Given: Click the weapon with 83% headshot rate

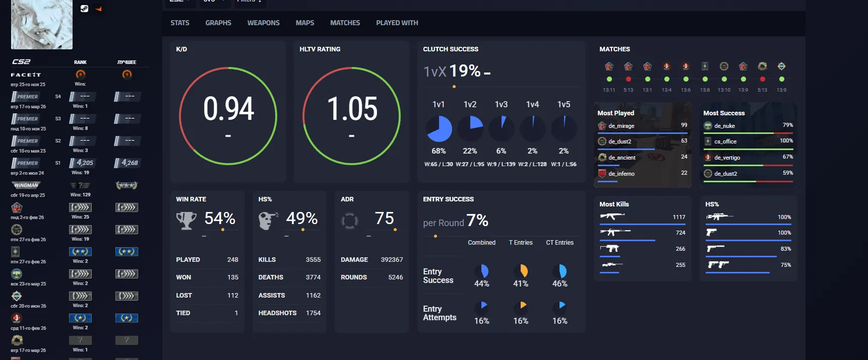Looking at the screenshot, I should (x=715, y=248).
